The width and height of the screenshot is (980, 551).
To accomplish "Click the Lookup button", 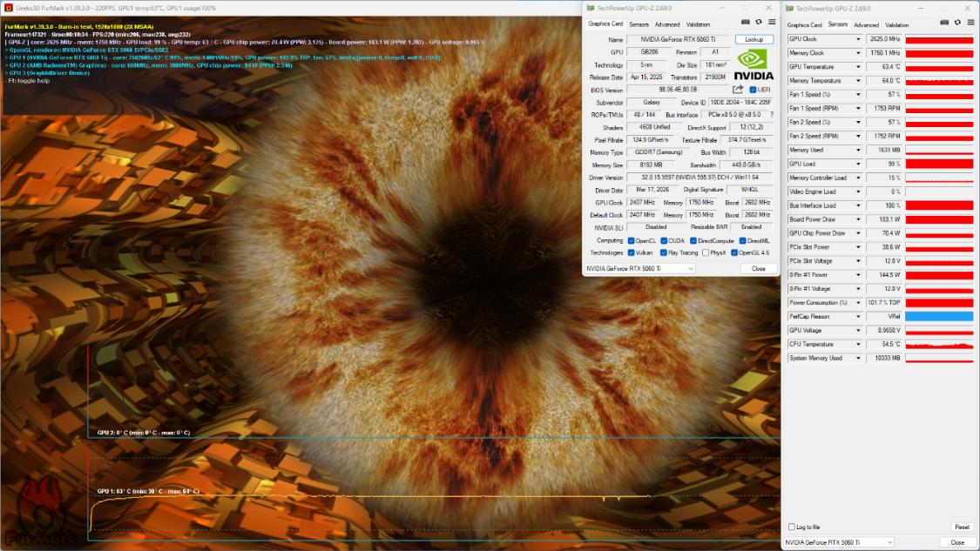I will click(x=754, y=39).
